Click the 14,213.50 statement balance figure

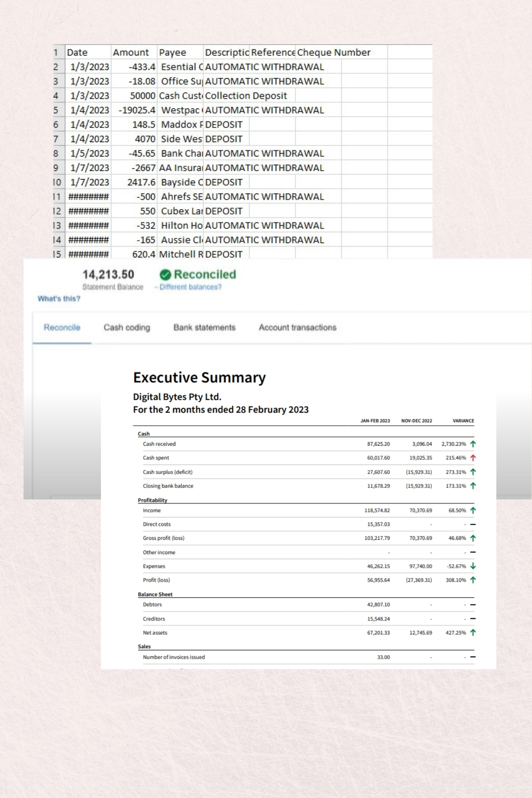coord(108,275)
